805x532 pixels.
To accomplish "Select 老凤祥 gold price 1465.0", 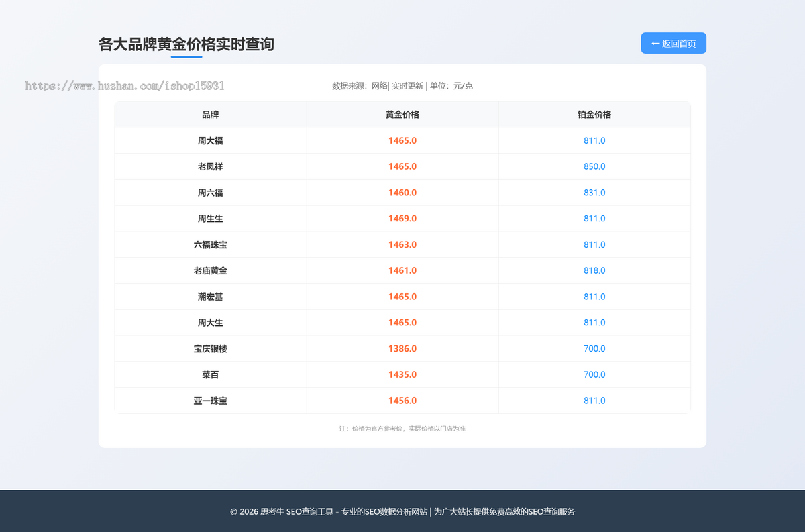I will click(x=402, y=166).
